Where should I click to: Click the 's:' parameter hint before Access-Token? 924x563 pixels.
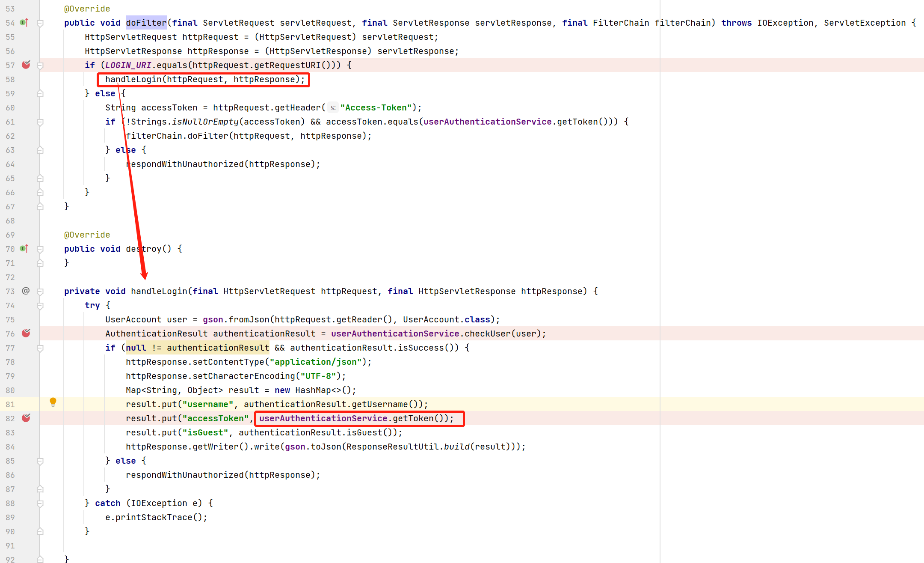click(x=333, y=107)
